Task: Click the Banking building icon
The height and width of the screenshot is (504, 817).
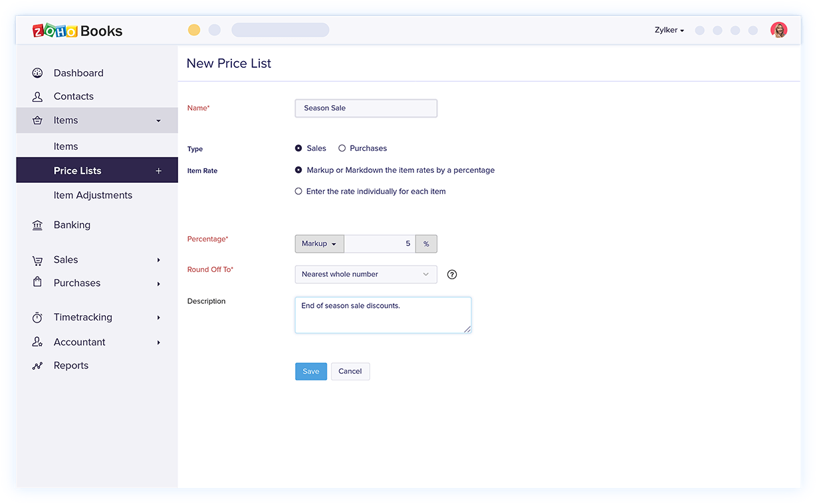Action: (x=37, y=225)
